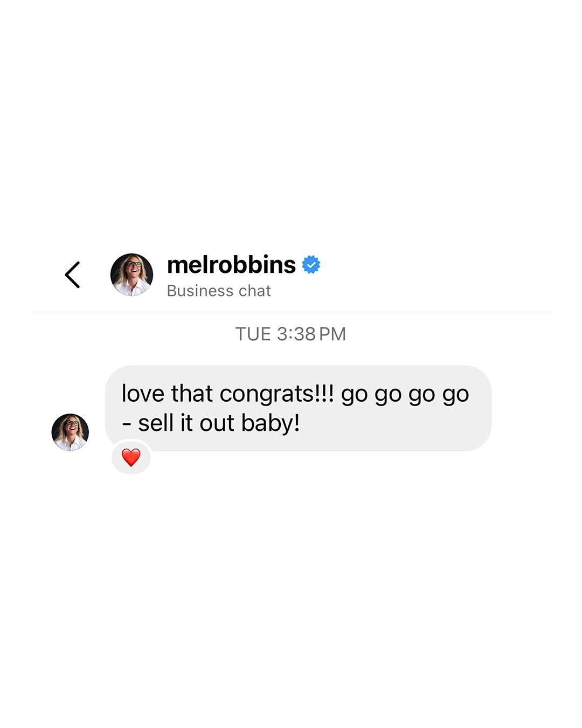Click the 3:38 PM time text

311,334
